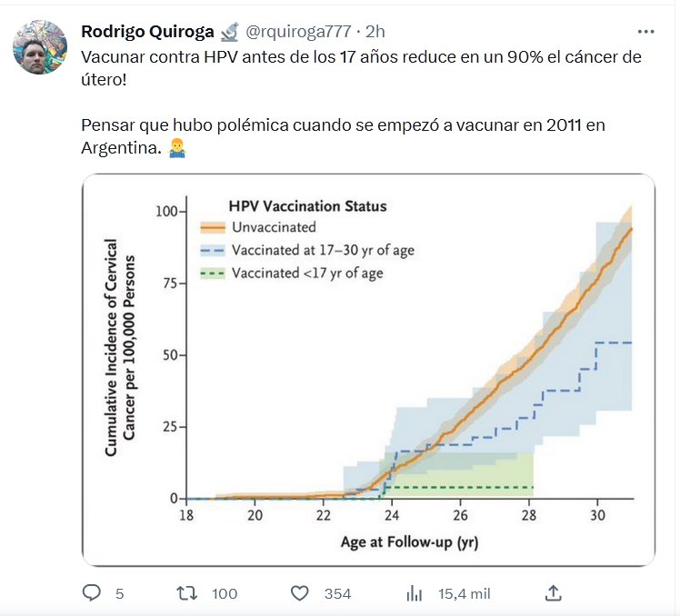Open the tweet's '2h' timestamp link

375,32
